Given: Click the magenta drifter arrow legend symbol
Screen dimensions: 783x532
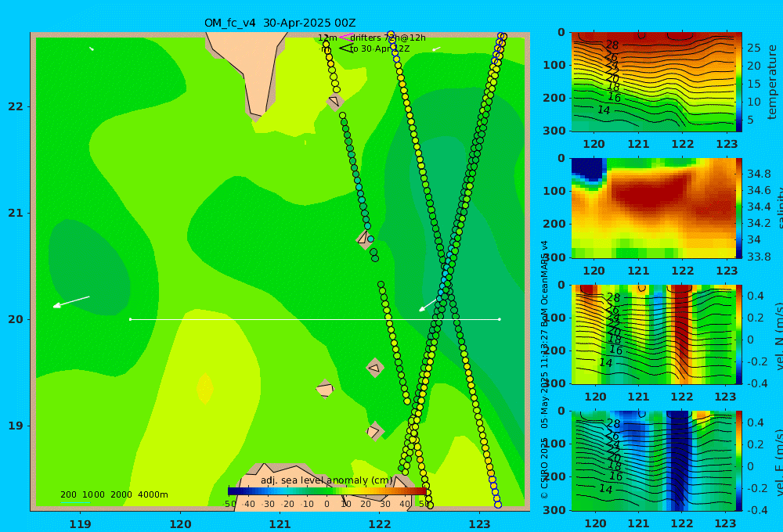Looking at the screenshot, I should (x=346, y=37).
